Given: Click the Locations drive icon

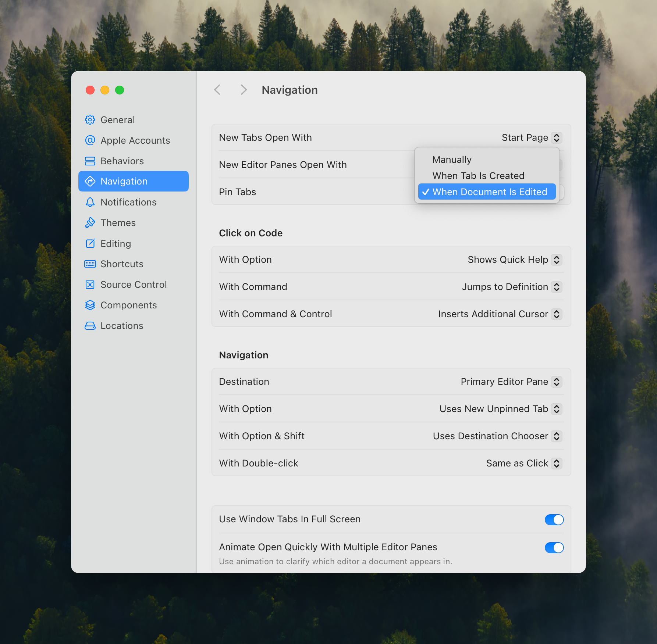Looking at the screenshot, I should pyautogui.click(x=90, y=326).
